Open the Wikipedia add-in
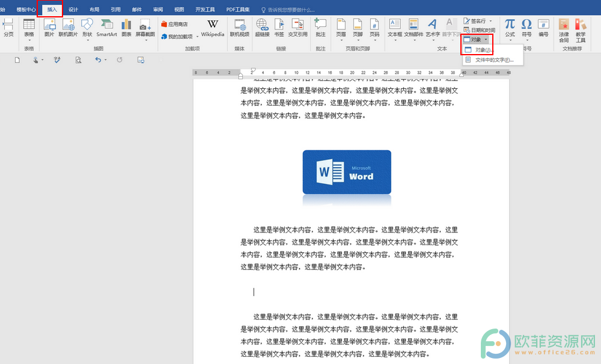601x364 pixels. click(x=213, y=28)
